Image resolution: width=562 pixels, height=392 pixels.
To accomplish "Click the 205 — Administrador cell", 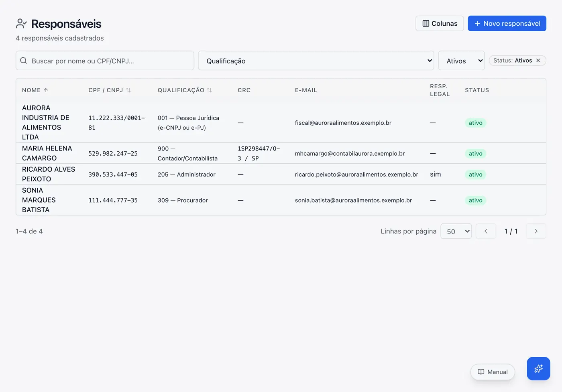I will click(186, 174).
